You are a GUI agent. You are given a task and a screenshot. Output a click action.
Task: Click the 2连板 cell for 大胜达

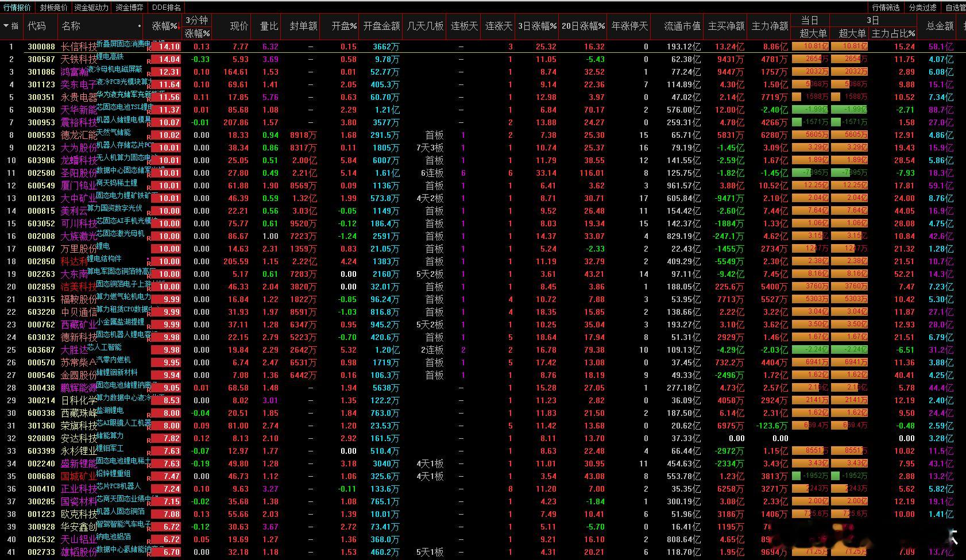(432, 350)
